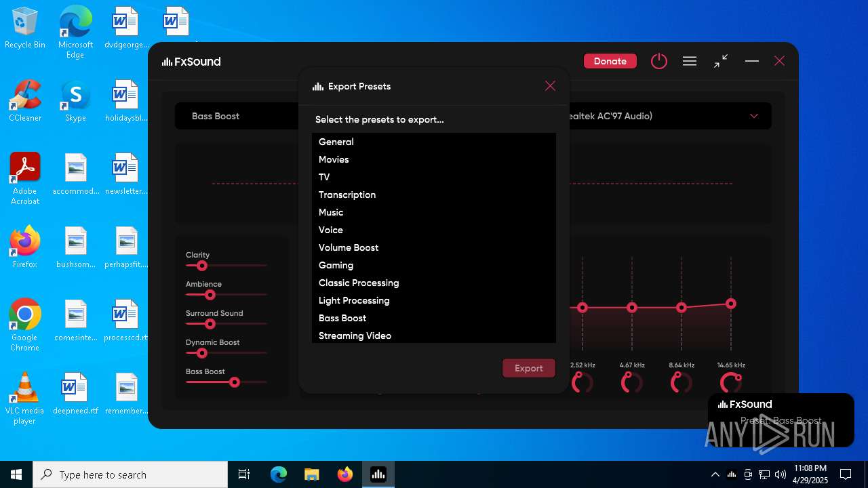This screenshot has width=868, height=488.
Task: Click the 2.52 kHz EQ band point
Action: [x=582, y=308]
